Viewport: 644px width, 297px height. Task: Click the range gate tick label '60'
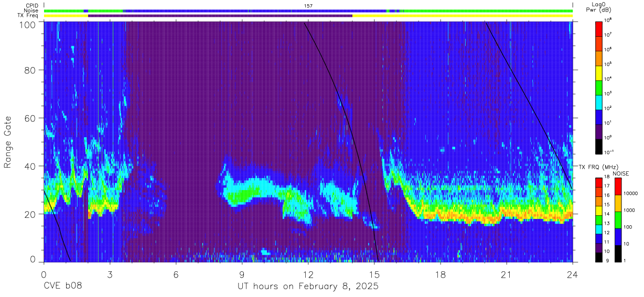point(30,118)
